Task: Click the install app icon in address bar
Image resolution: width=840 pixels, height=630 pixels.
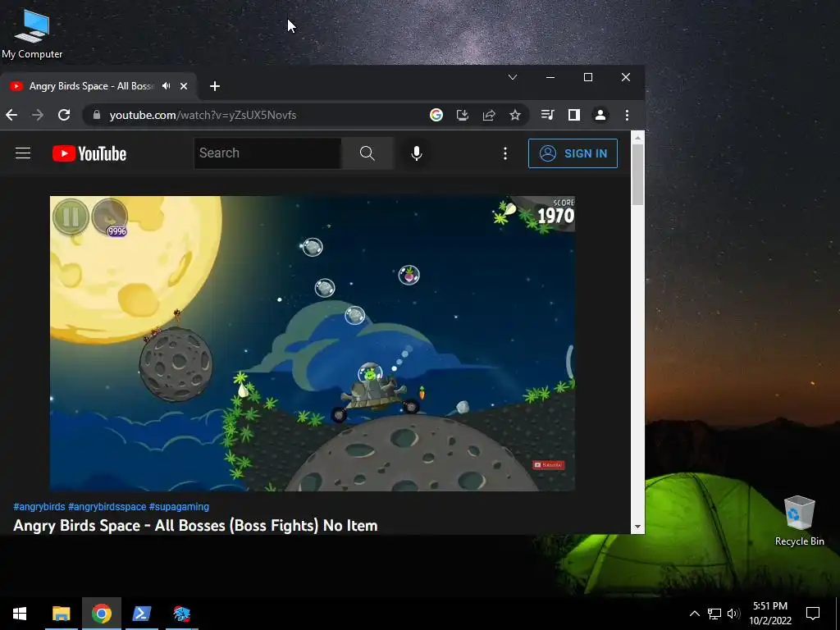Action: (463, 115)
